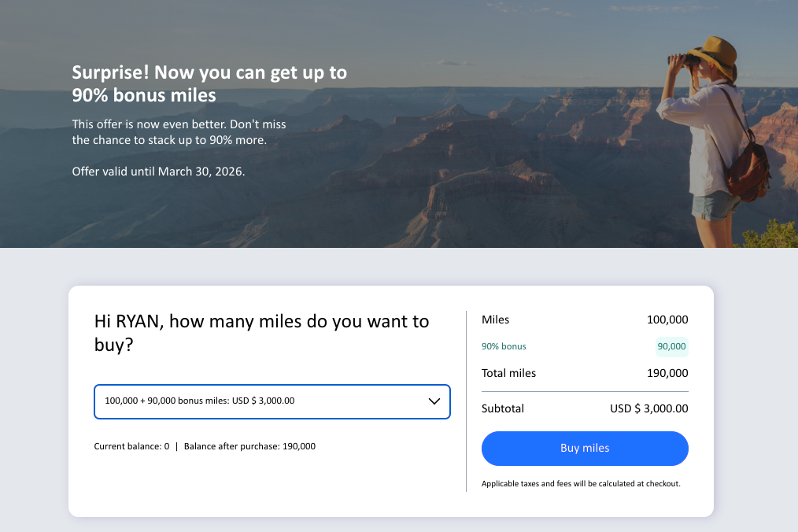Open the miles quantity dropdown

(x=272, y=401)
